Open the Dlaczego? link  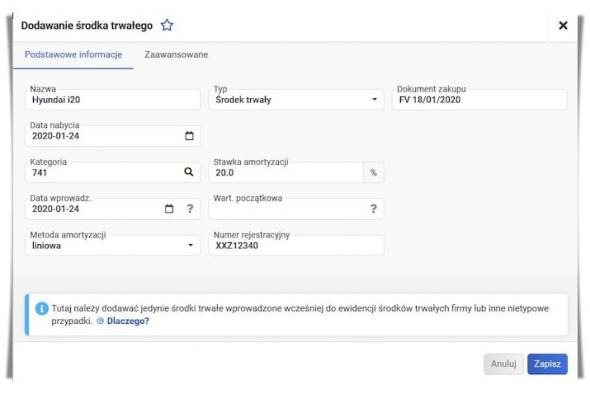coord(128,321)
